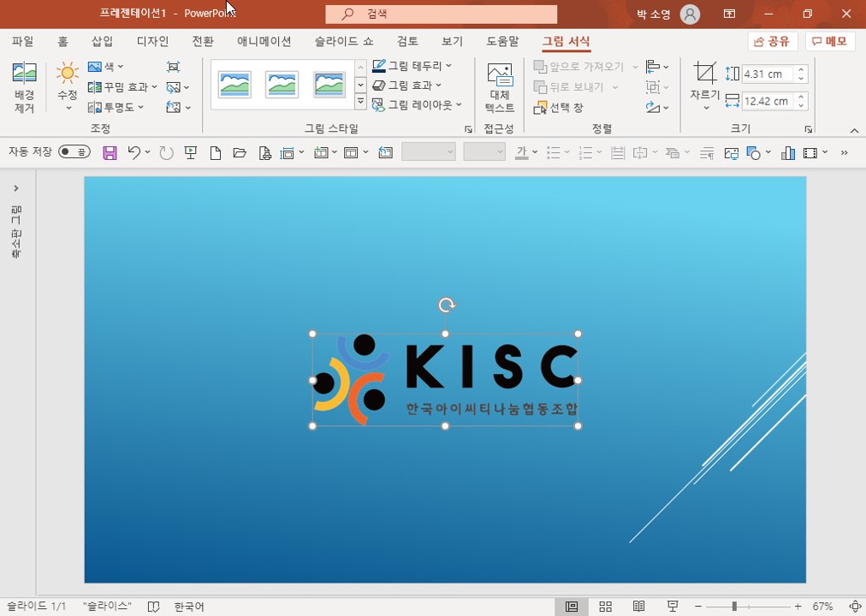This screenshot has height=616, width=866.
Task: Click the 67% zoom level text
Action: (x=822, y=607)
